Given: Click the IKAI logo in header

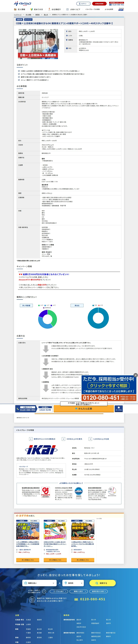Looking at the screenshot, I should [121, 10].
